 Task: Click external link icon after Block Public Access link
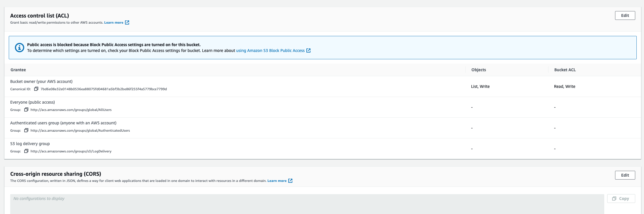[x=308, y=51]
